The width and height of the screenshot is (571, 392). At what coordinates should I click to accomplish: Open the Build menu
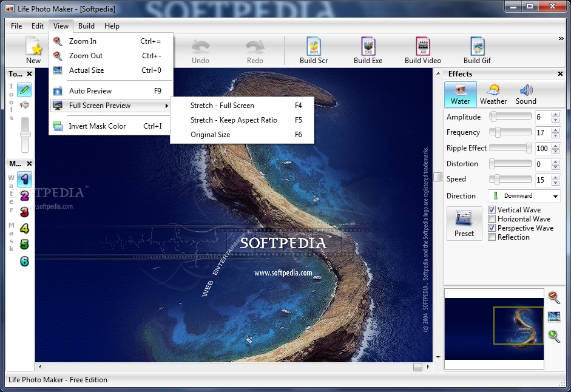86,26
